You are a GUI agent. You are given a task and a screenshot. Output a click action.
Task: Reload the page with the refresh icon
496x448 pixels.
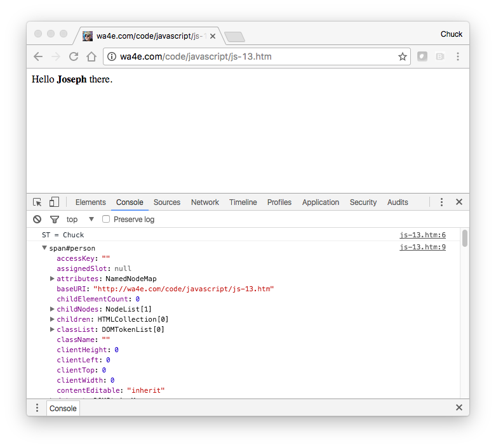[74, 56]
